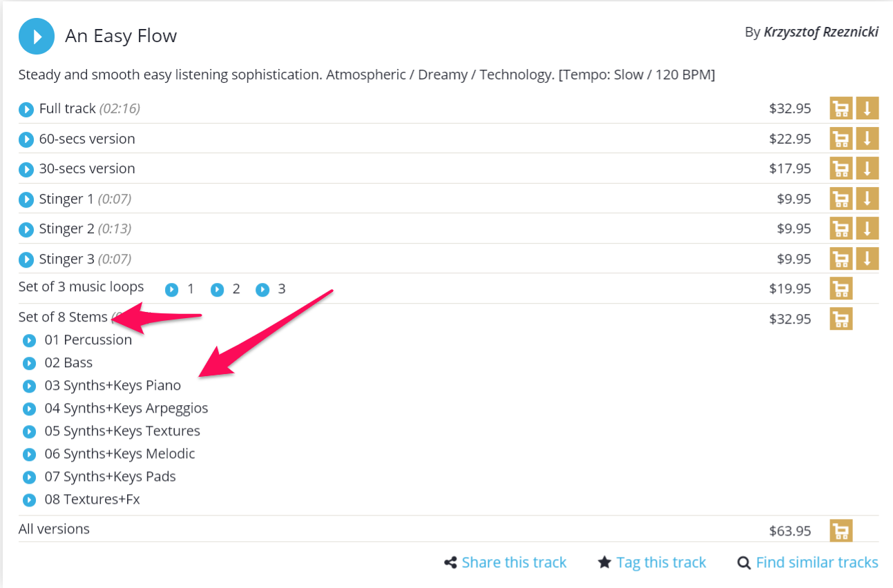Download Stinger 3
Image resolution: width=893 pixels, height=588 pixels.
(x=867, y=258)
